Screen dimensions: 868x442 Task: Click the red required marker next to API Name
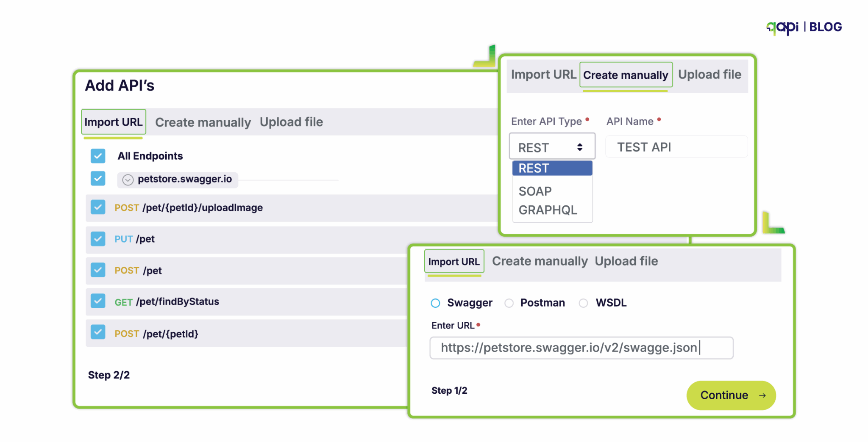pos(659,120)
